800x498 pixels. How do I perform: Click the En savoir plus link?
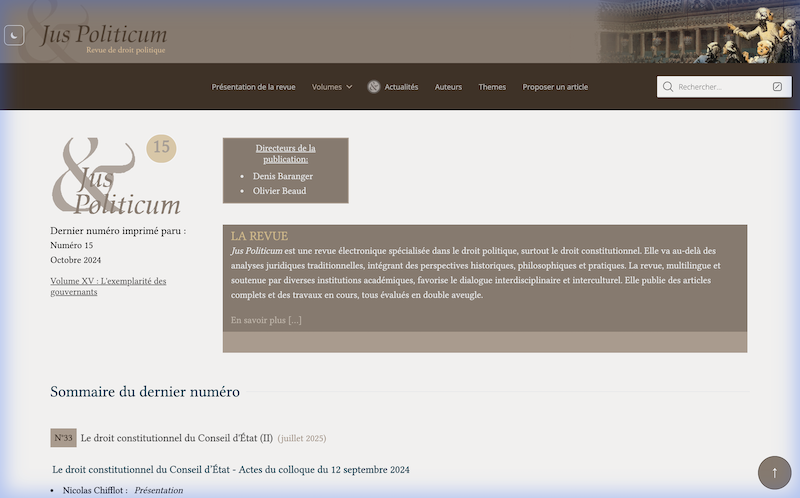click(x=266, y=320)
